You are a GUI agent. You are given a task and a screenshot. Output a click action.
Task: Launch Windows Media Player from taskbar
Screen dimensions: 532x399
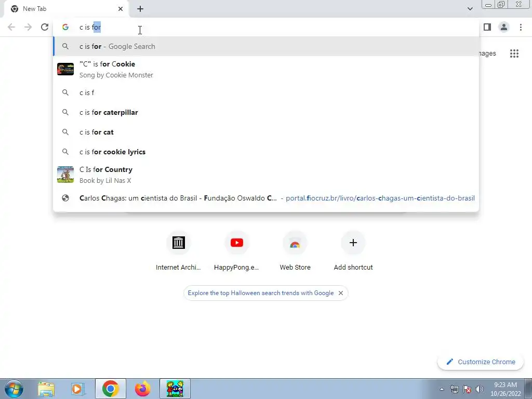click(77, 389)
